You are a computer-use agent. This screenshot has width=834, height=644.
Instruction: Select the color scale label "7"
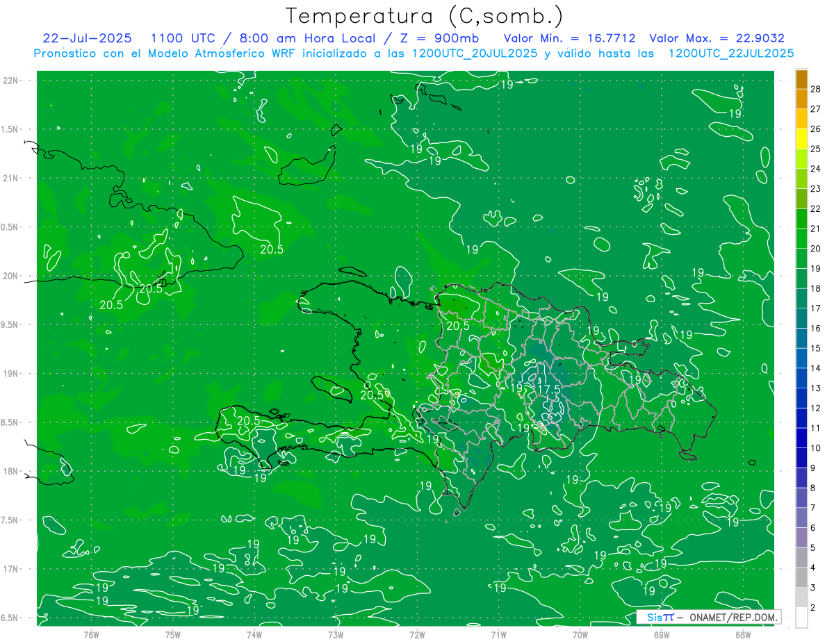[x=813, y=508]
